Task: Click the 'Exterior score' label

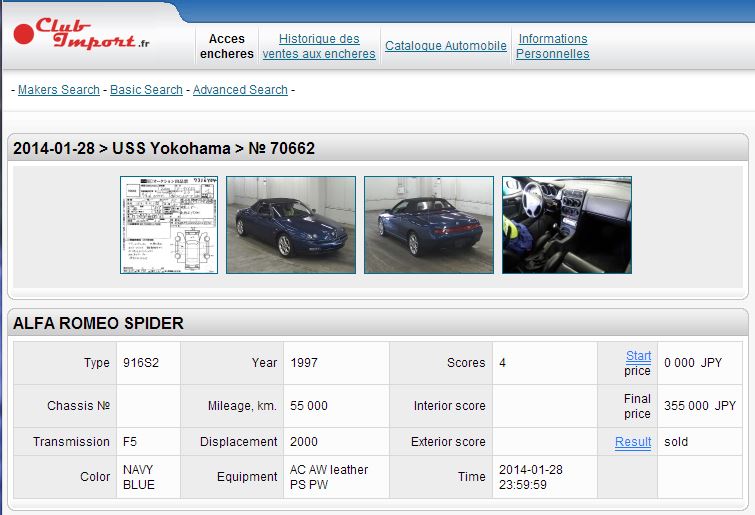Action: pos(448,442)
